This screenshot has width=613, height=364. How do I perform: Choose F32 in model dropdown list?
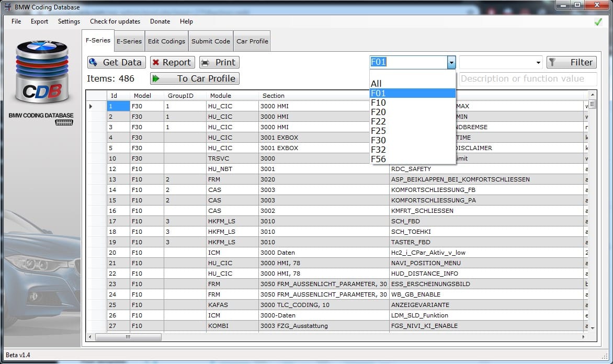point(413,150)
